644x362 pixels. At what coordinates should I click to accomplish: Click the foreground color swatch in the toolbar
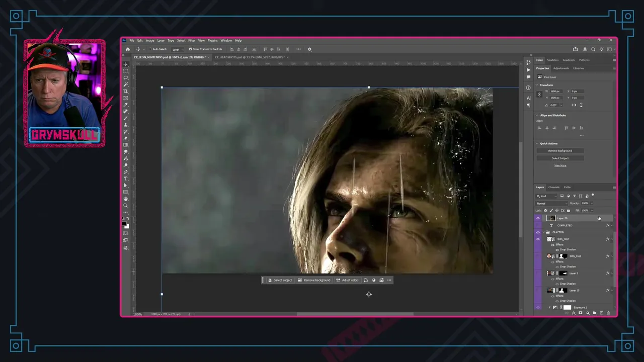tap(124, 223)
